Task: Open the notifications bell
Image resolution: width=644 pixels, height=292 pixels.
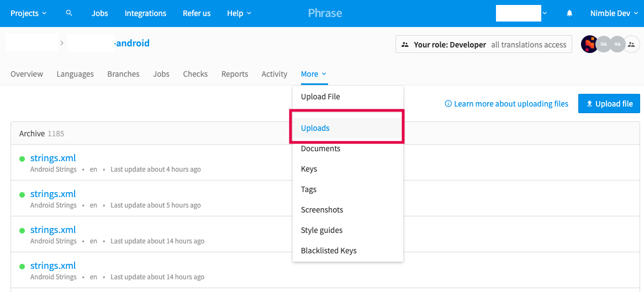Action: pyautogui.click(x=569, y=13)
